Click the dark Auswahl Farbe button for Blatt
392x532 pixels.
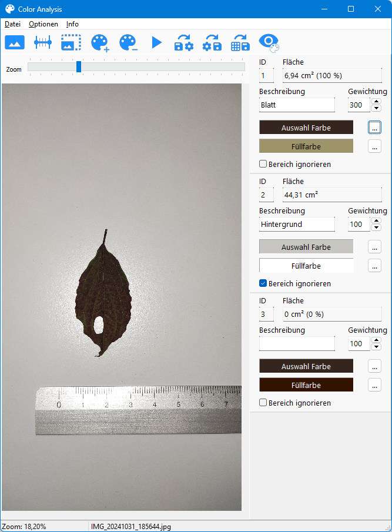point(306,128)
